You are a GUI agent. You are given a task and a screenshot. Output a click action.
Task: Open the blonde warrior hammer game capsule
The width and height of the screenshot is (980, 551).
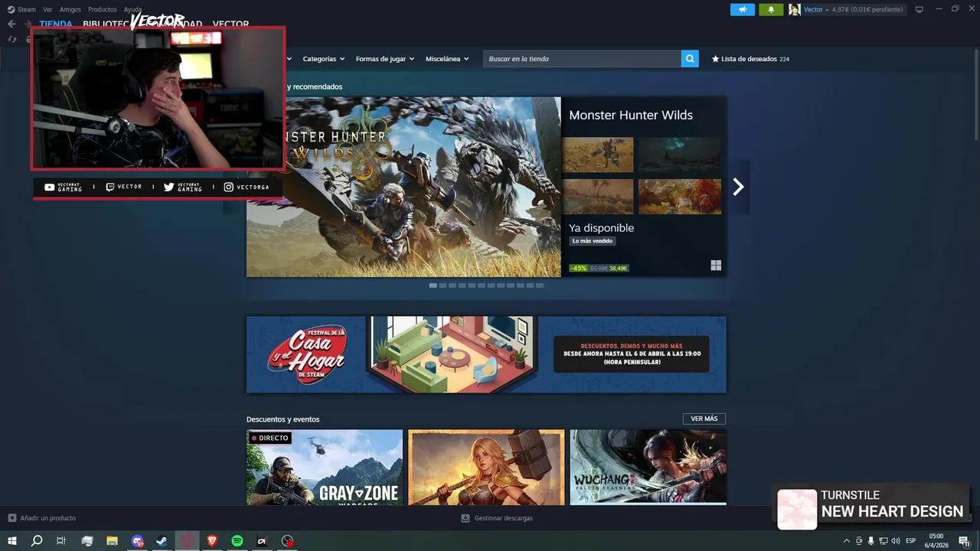tap(486, 467)
